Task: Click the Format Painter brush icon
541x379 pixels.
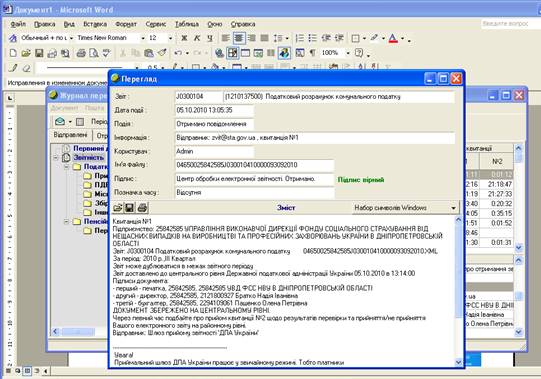Action: coord(162,53)
